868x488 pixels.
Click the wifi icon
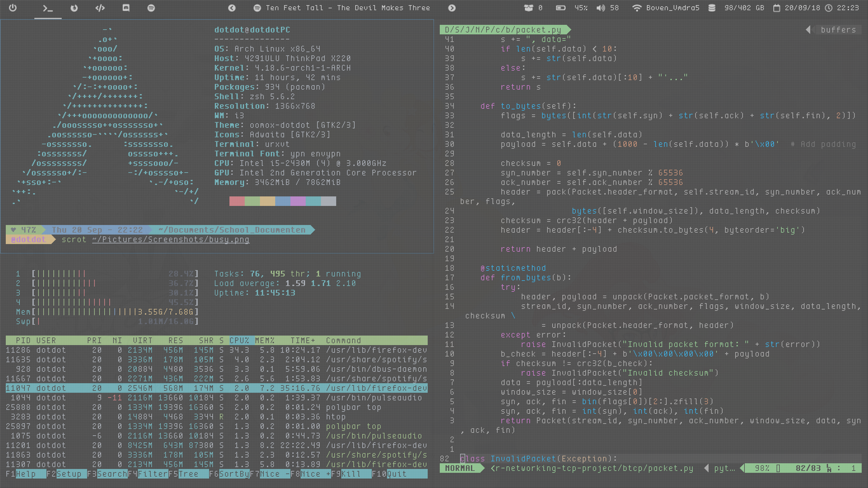pos(636,8)
